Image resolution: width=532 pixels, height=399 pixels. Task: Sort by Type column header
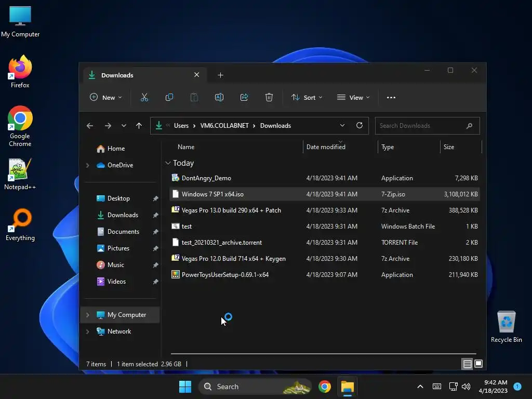tap(388, 147)
